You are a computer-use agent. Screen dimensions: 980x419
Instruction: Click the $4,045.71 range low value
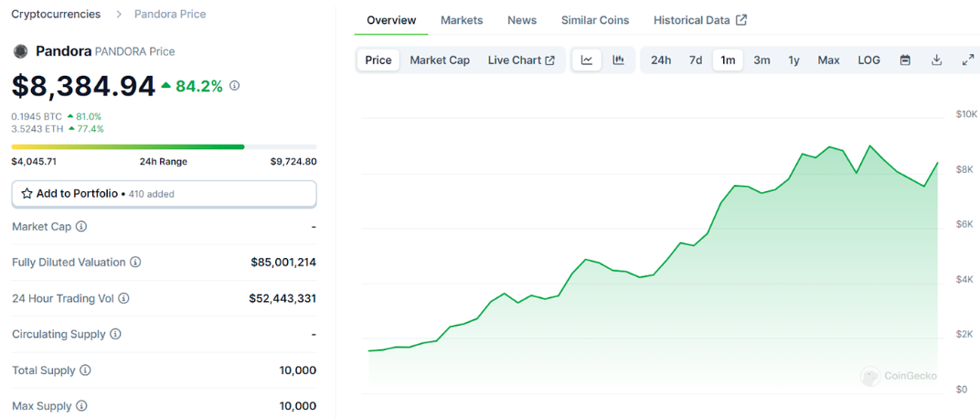(x=34, y=161)
